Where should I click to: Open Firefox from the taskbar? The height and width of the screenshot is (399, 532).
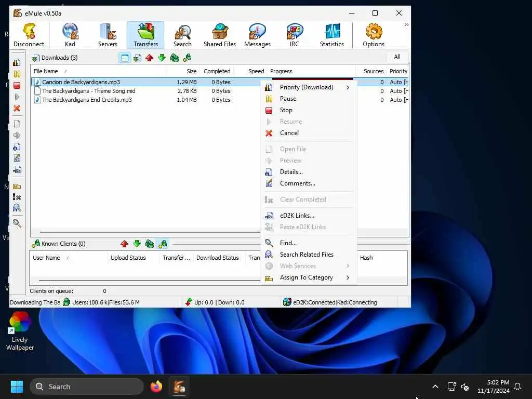click(156, 387)
